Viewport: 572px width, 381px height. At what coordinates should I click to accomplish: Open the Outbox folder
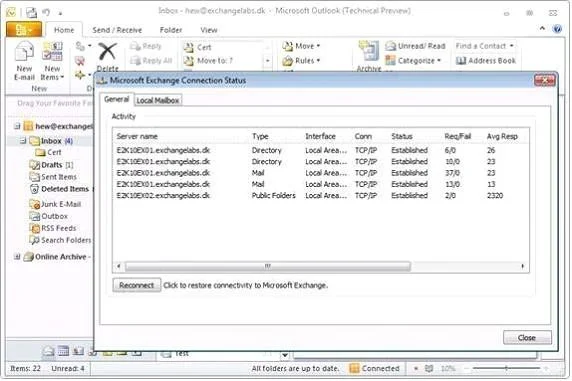coord(49,216)
